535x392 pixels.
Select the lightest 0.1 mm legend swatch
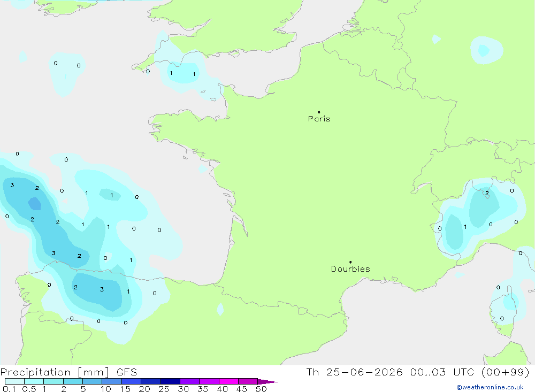pyautogui.click(x=14, y=381)
